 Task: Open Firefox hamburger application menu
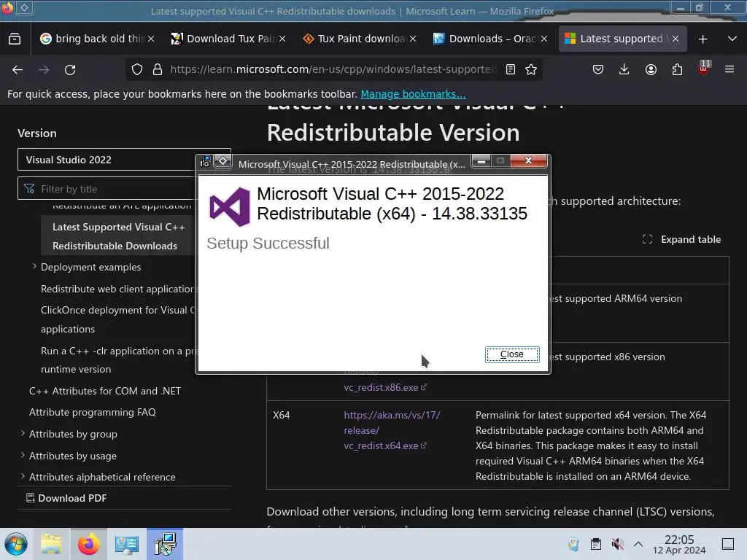pos(729,69)
